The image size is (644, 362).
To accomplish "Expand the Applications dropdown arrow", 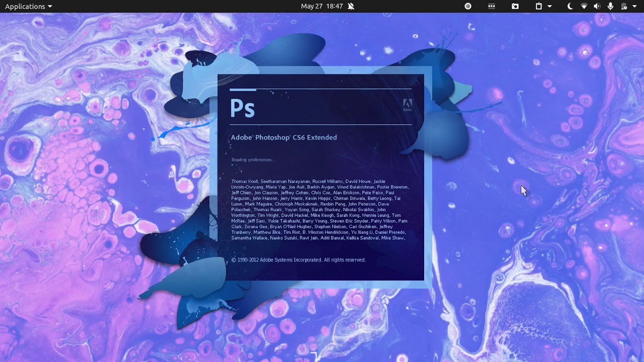I will tap(50, 7).
